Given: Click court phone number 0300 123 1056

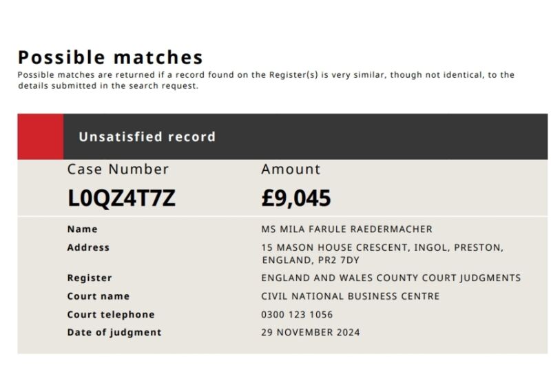Looking at the screenshot, I should [x=297, y=315].
